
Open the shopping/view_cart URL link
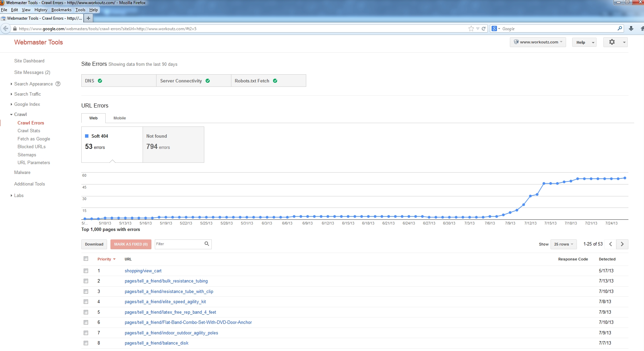pyautogui.click(x=143, y=271)
